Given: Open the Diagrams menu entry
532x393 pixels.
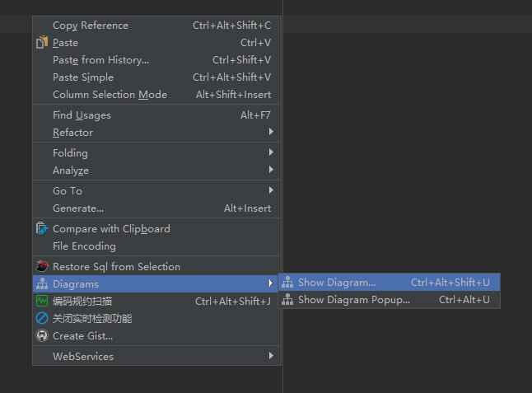Looking at the screenshot, I should 156,283.
